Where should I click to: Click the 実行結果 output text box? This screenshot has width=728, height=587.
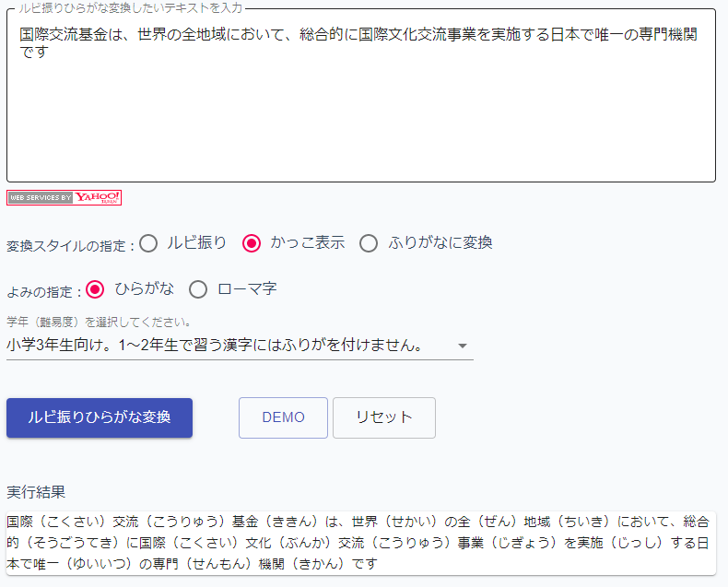361,543
